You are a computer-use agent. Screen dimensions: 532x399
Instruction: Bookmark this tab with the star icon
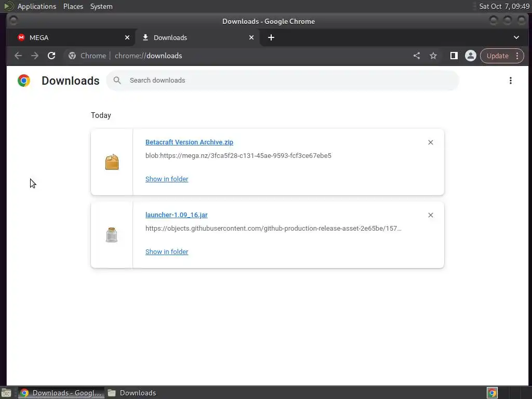pyautogui.click(x=433, y=56)
